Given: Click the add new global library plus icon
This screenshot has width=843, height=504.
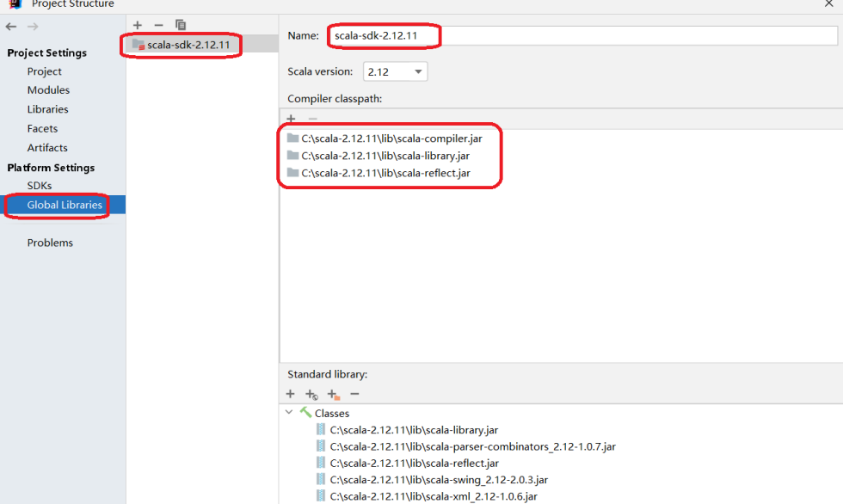Looking at the screenshot, I should tap(138, 25).
